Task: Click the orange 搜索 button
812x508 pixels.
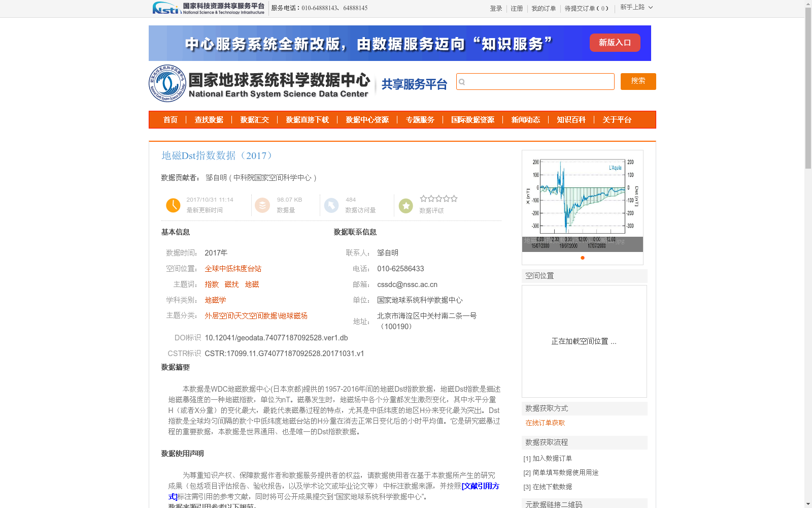Action: tap(638, 81)
